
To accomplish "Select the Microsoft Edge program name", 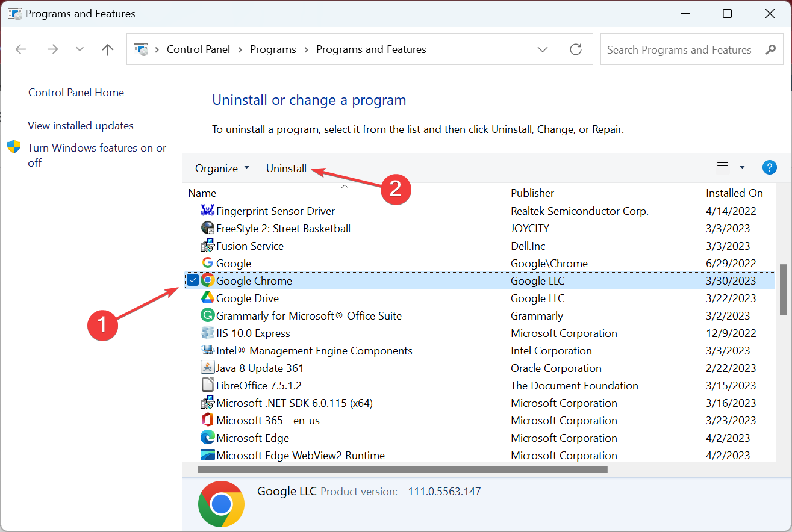I will click(x=252, y=438).
